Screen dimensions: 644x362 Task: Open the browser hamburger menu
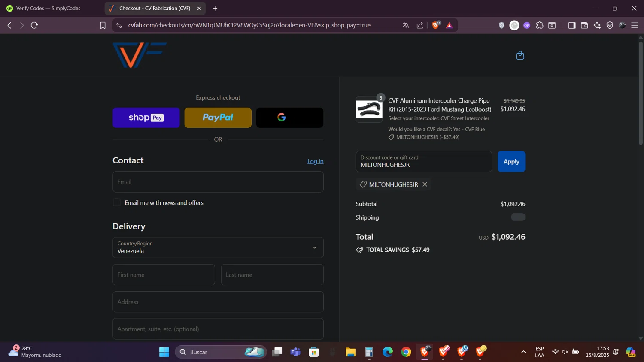coord(635,25)
